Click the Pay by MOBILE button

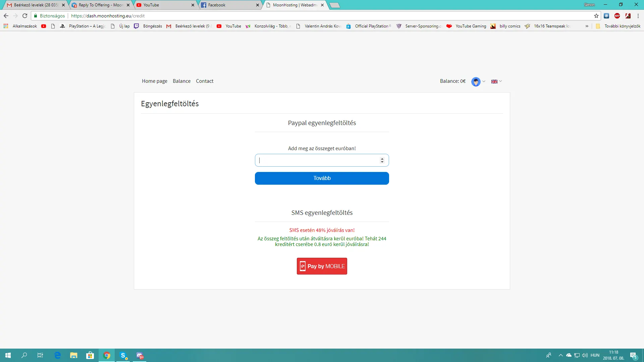click(322, 266)
